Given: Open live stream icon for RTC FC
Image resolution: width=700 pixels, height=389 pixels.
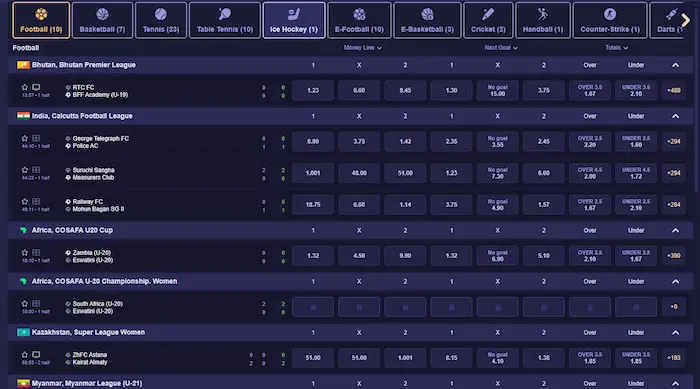Looking at the screenshot, I should coord(36,87).
